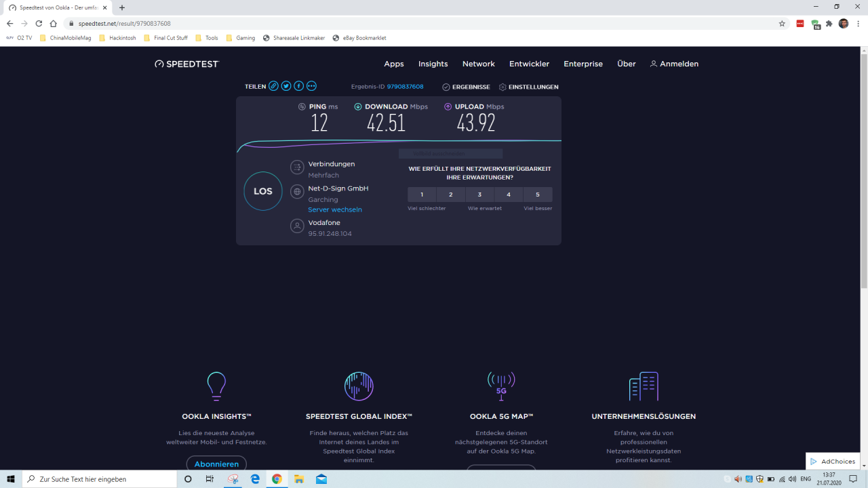Open the Network menu item

(x=479, y=64)
